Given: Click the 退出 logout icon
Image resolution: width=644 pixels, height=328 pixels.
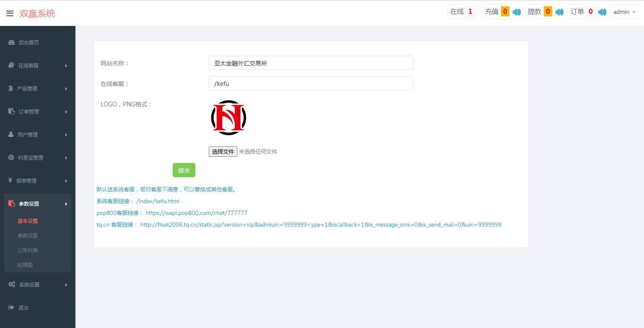Looking at the screenshot, I should tap(11, 307).
